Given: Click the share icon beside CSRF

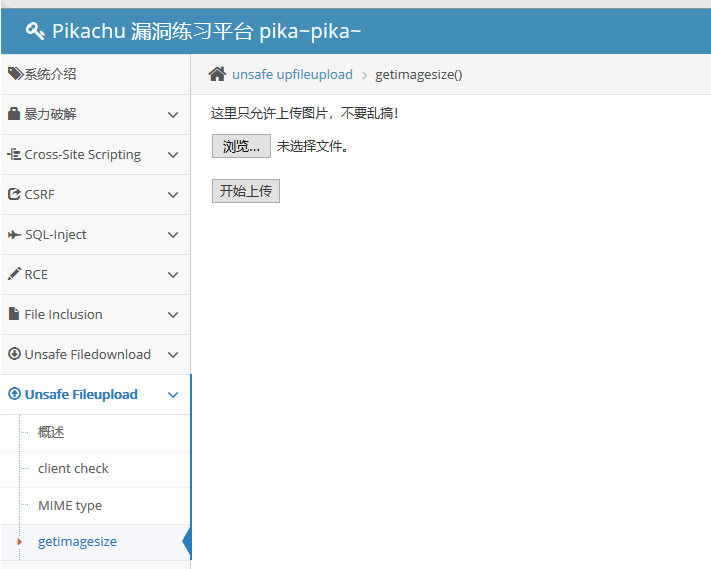Looking at the screenshot, I should tap(15, 194).
